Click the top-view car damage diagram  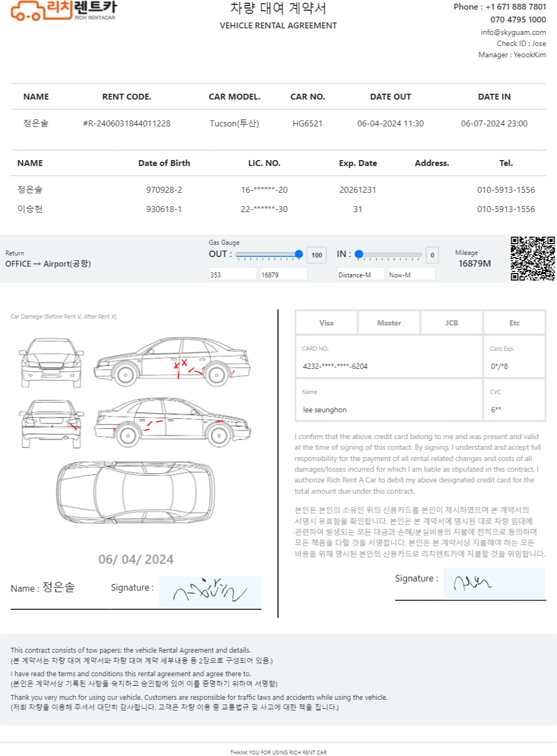pyautogui.click(x=136, y=492)
